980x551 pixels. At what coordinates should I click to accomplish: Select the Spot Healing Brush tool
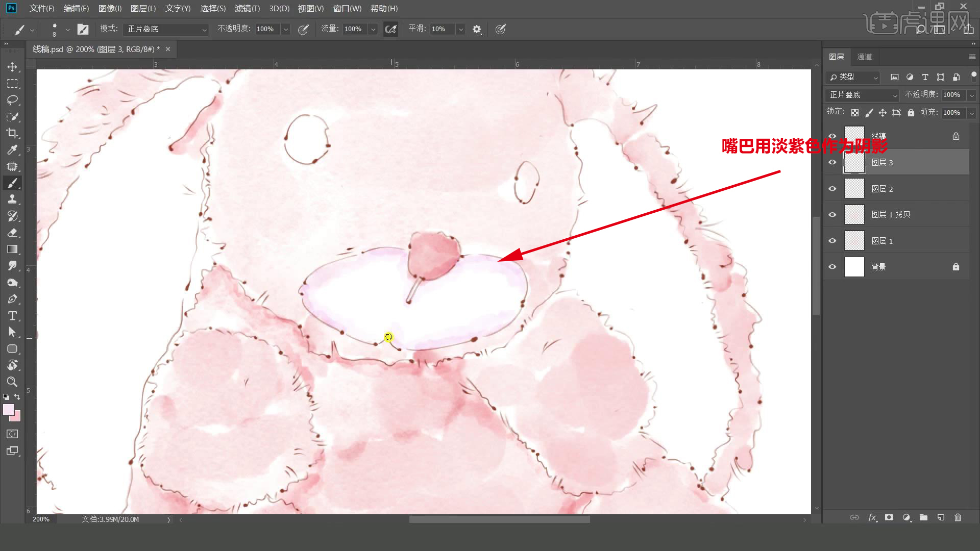coord(12,166)
